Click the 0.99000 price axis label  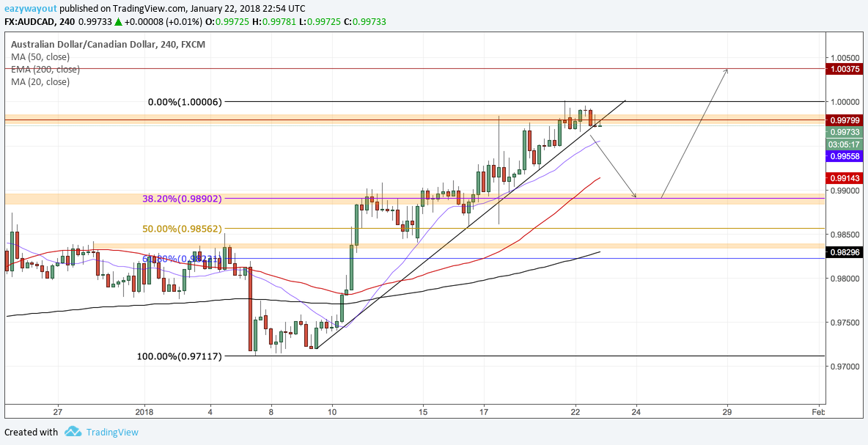point(845,191)
